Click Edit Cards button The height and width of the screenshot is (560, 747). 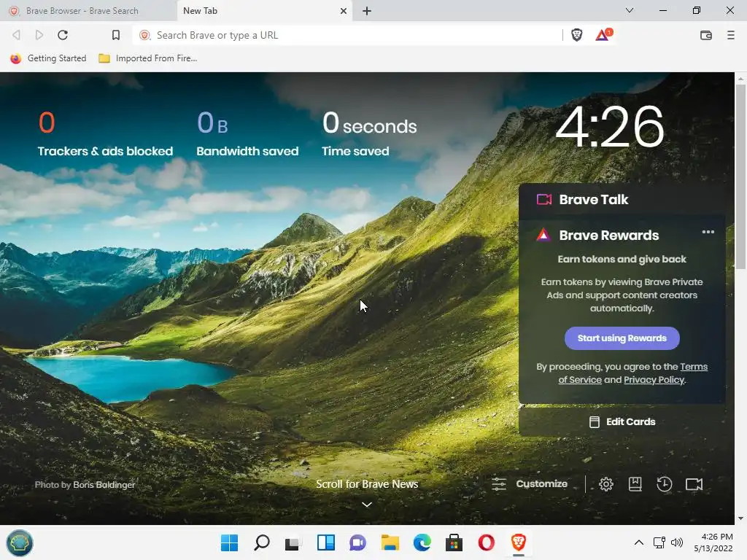pyautogui.click(x=622, y=422)
